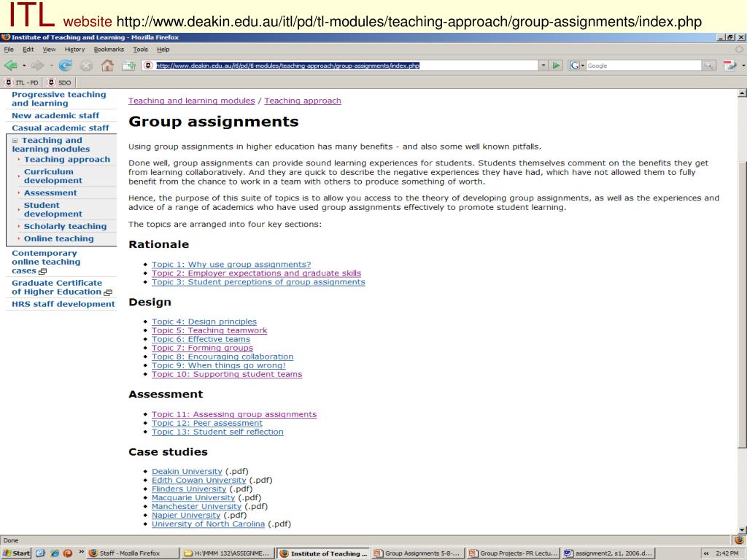
Task: Open the back history dropdown arrow
Action: coord(24,66)
